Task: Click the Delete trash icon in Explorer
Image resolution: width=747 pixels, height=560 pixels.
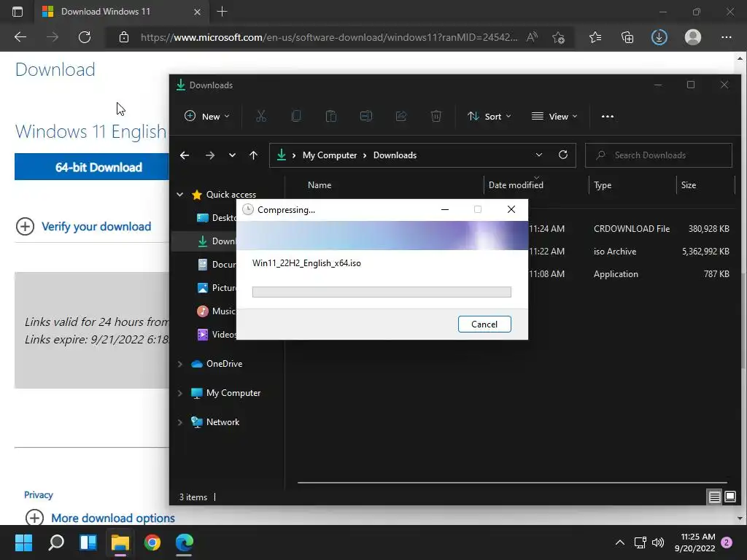Action: point(436,116)
